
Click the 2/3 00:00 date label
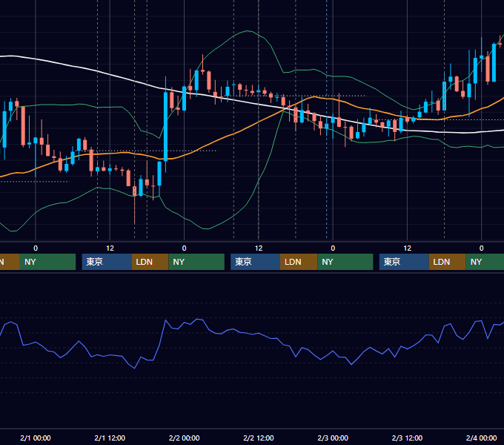coord(333,438)
